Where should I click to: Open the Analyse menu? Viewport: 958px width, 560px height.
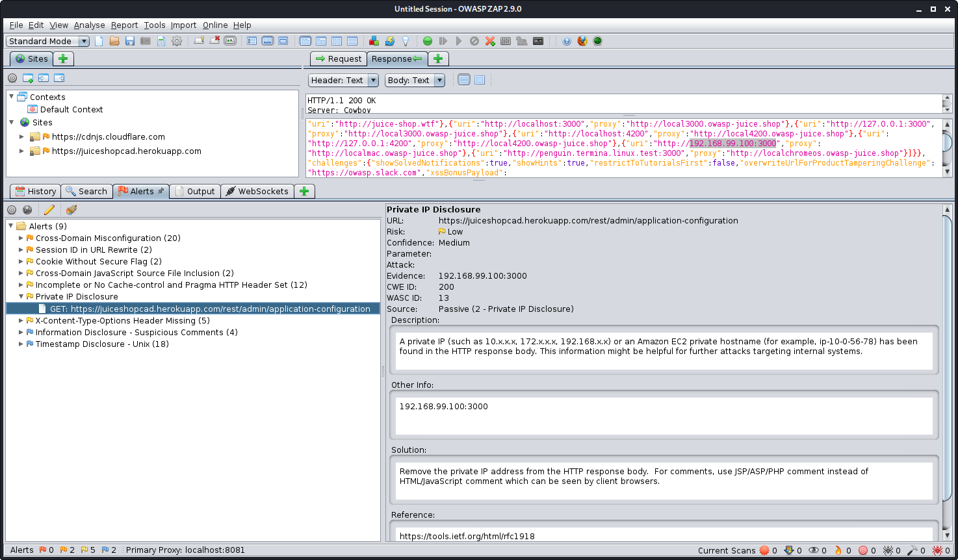click(x=89, y=25)
